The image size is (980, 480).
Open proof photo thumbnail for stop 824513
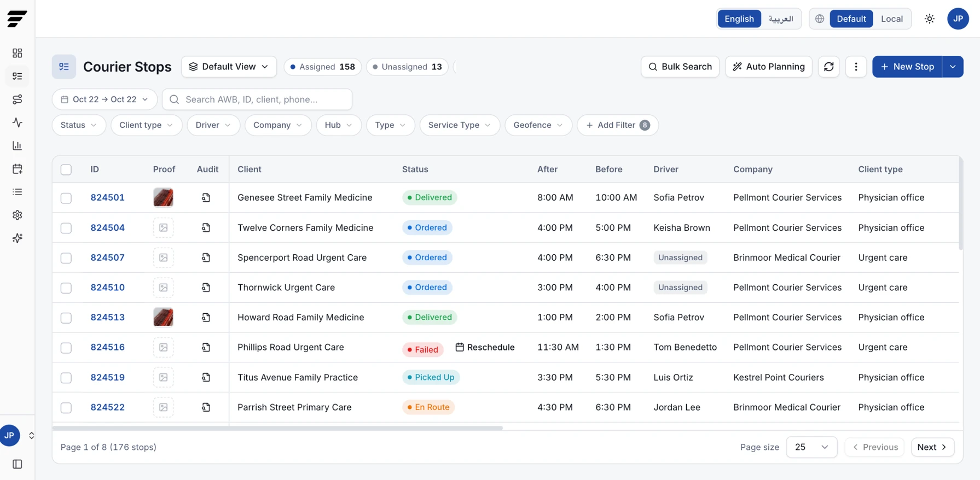tap(163, 317)
